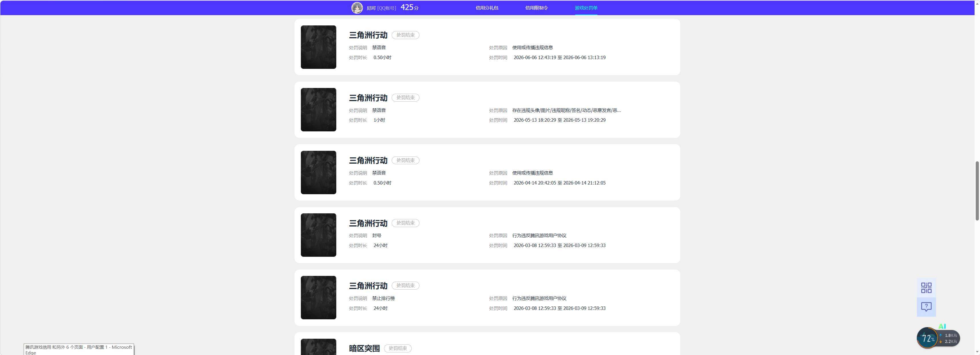The image size is (980, 355).
Task: Click the username 尼可 in the header
Action: click(371, 8)
